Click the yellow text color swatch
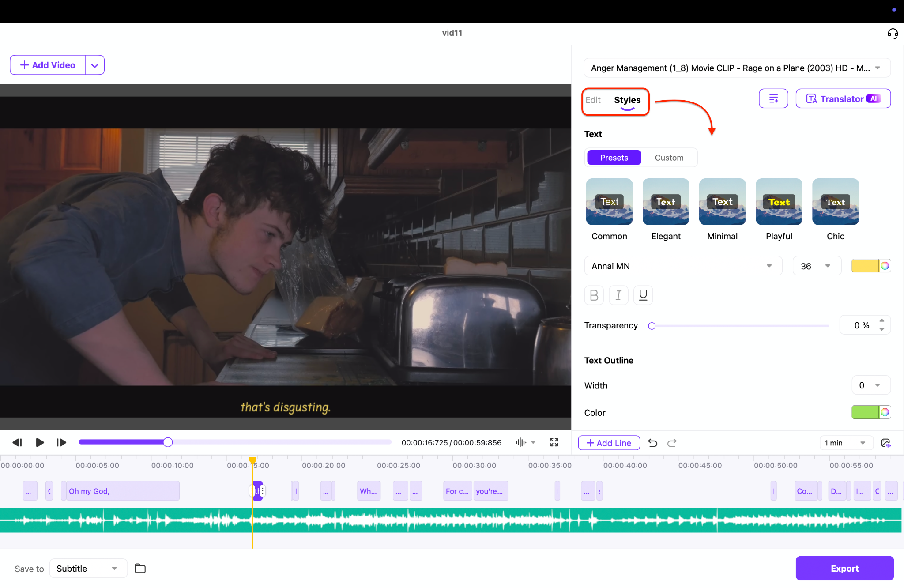The width and height of the screenshot is (904, 588). (x=865, y=266)
